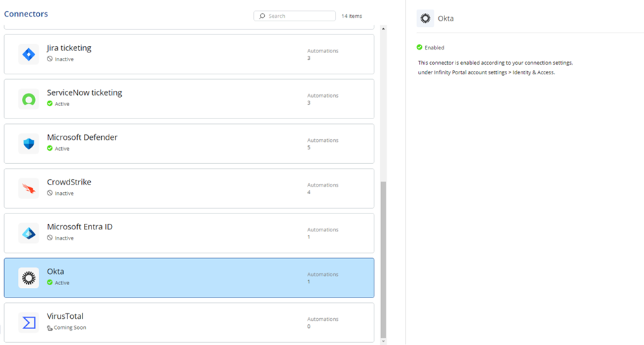Click the green Enabled status checkmark
Screen dimensions: 644x345
tap(419, 48)
